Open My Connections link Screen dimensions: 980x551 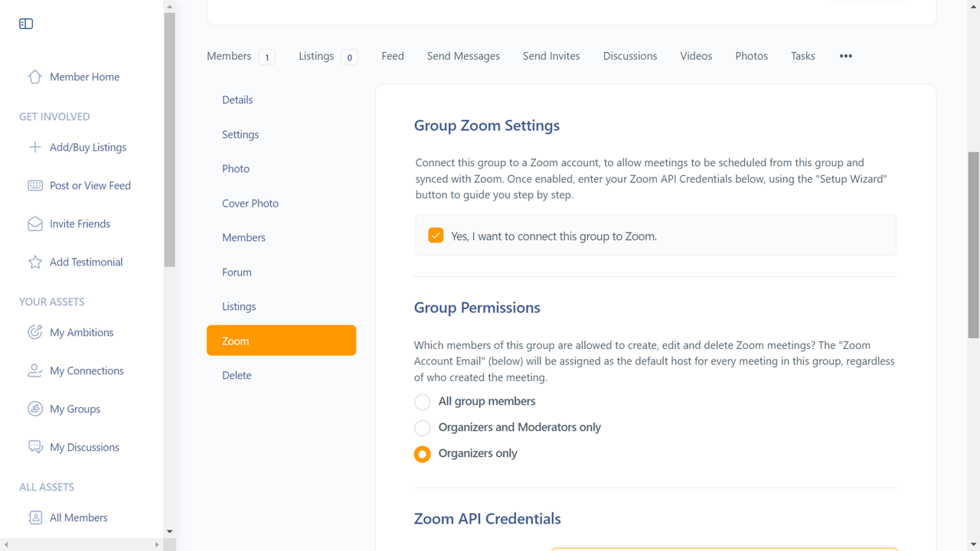pyautogui.click(x=87, y=370)
